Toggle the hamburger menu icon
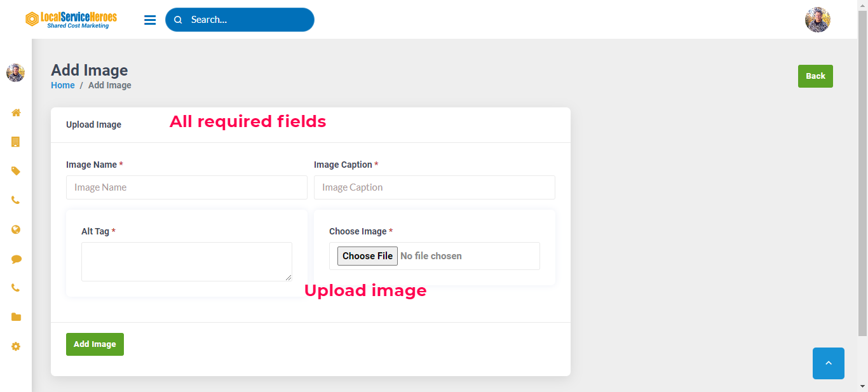The width and height of the screenshot is (868, 392). (150, 20)
